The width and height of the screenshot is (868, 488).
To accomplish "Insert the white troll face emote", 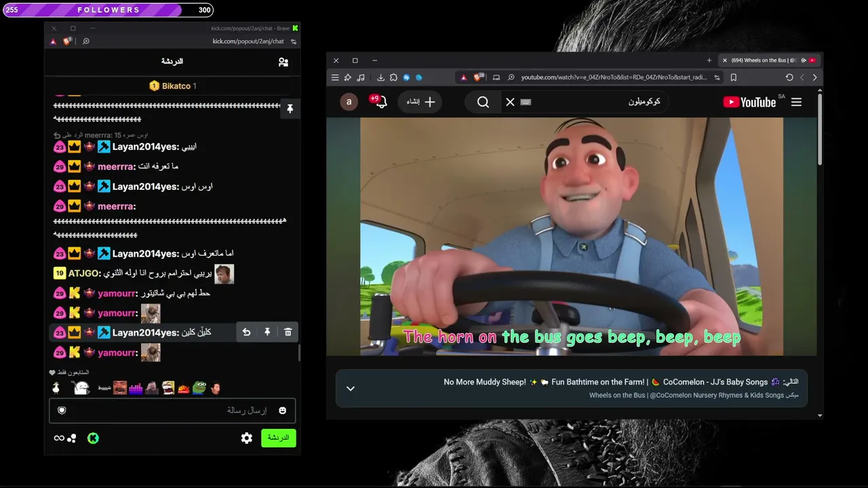I will pyautogui.click(x=81, y=388).
